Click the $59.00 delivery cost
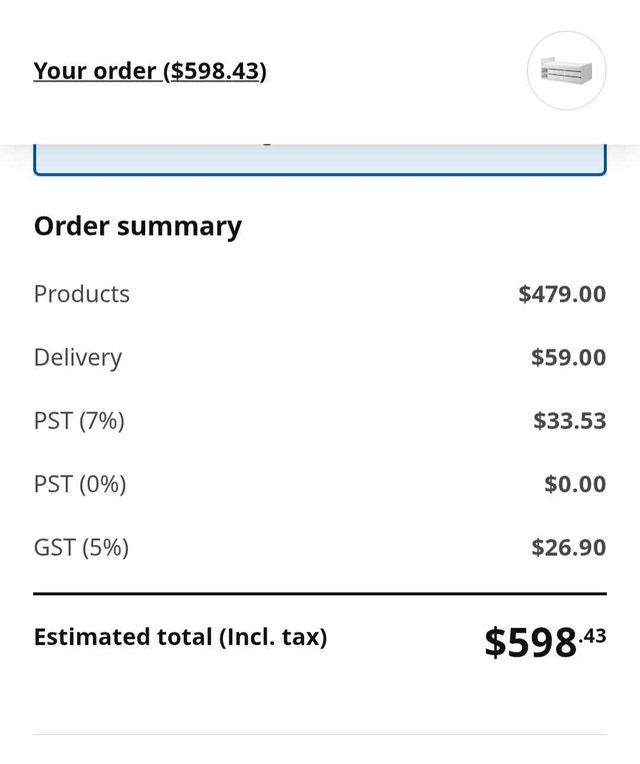Image resolution: width=640 pixels, height=764 pixels. 568,357
